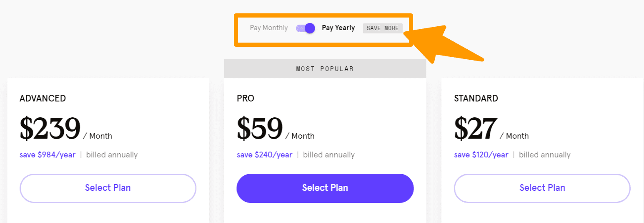
Task: Click the $239 price figure
Action: [x=50, y=128]
